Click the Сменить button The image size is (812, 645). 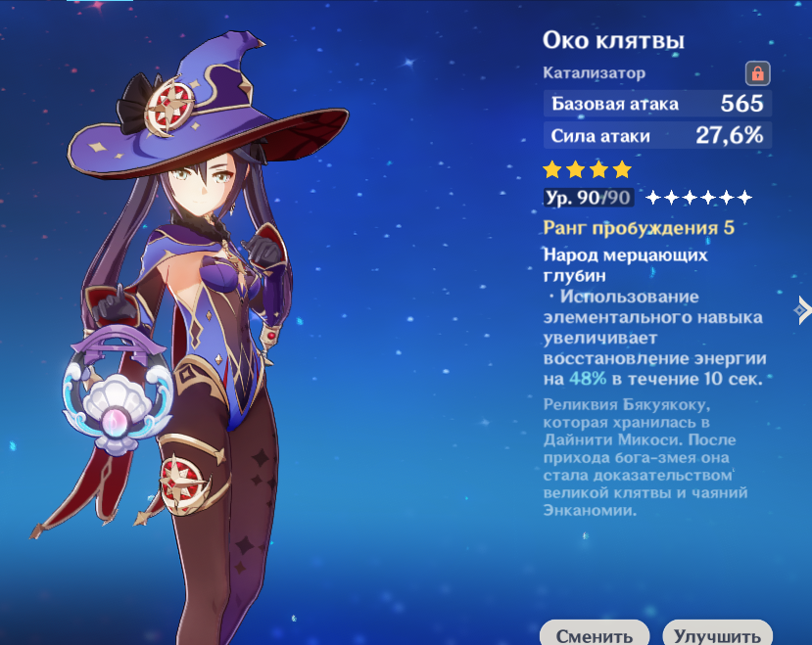click(x=595, y=633)
